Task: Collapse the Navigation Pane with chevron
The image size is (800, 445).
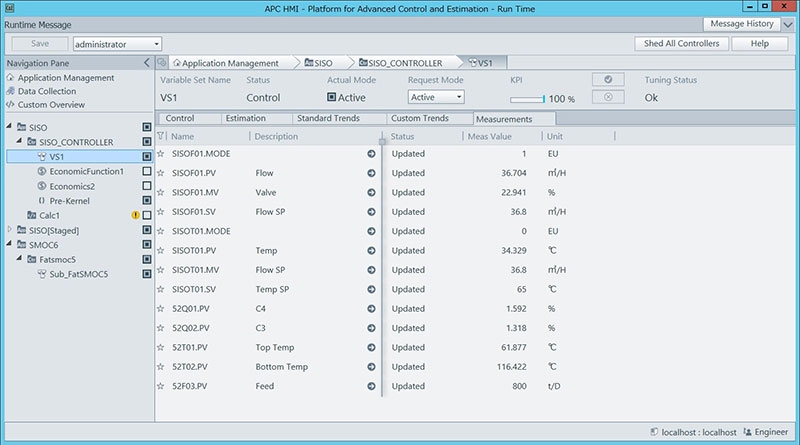Action: coord(147,63)
